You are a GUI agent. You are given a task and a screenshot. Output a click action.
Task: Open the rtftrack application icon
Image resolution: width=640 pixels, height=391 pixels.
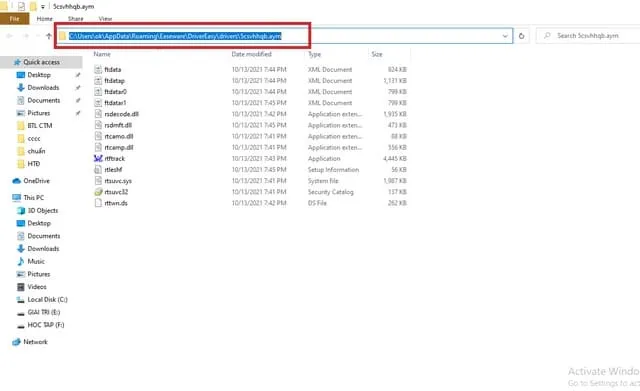click(98, 158)
